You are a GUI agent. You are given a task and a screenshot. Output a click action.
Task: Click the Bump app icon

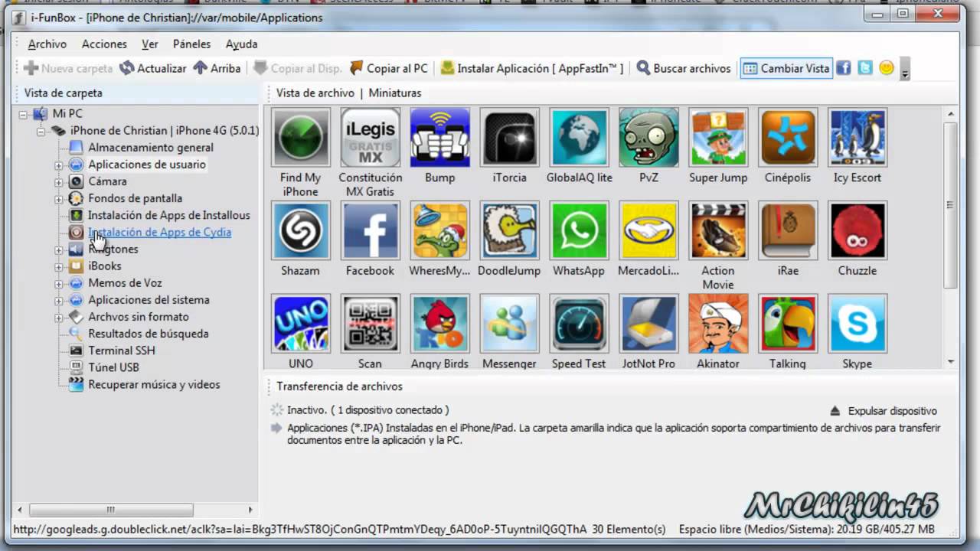coord(439,138)
